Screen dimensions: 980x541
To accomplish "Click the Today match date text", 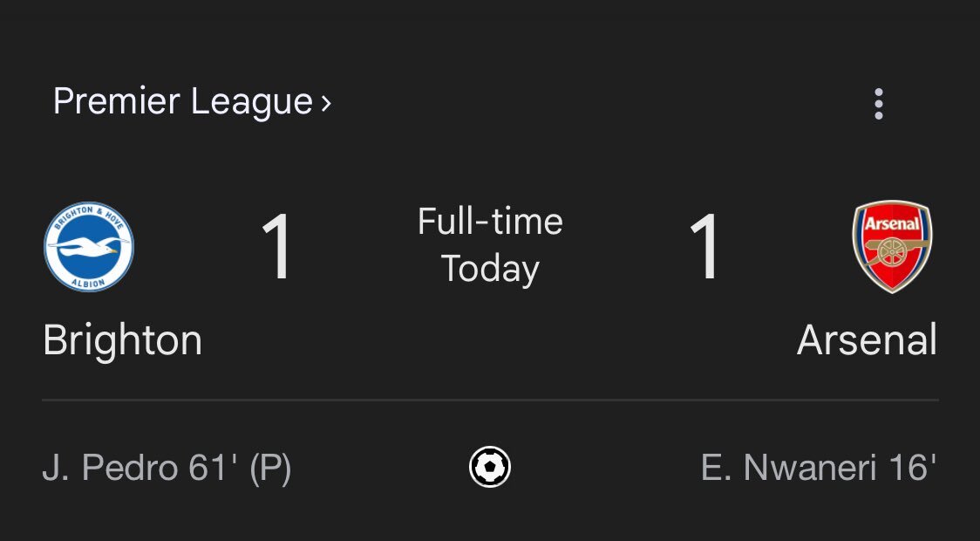I will point(490,269).
